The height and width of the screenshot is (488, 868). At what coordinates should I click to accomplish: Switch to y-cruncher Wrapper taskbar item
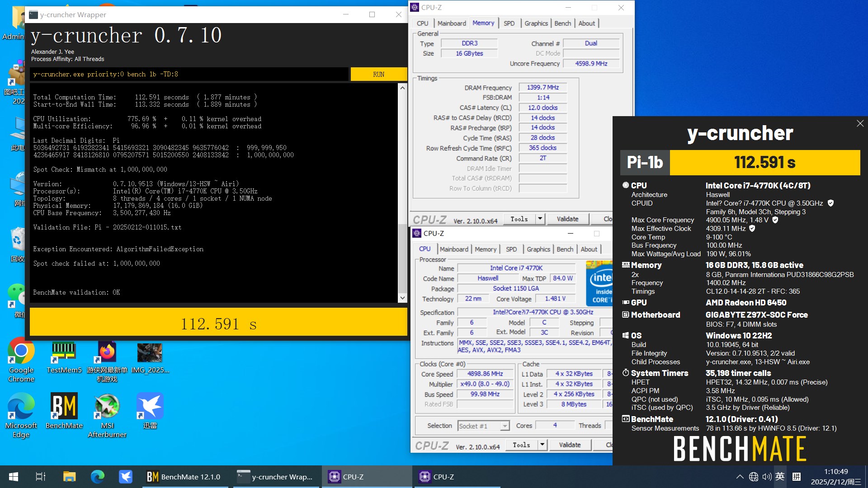point(275,477)
